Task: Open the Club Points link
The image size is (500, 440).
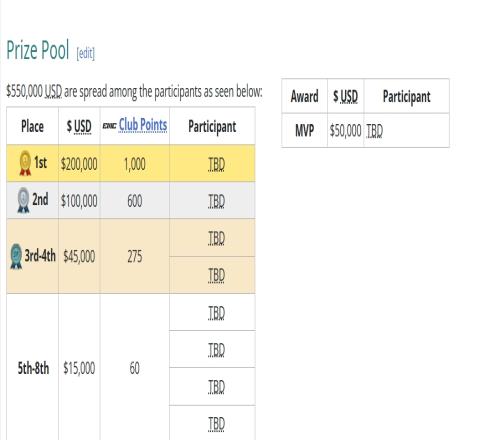Action: click(143, 125)
